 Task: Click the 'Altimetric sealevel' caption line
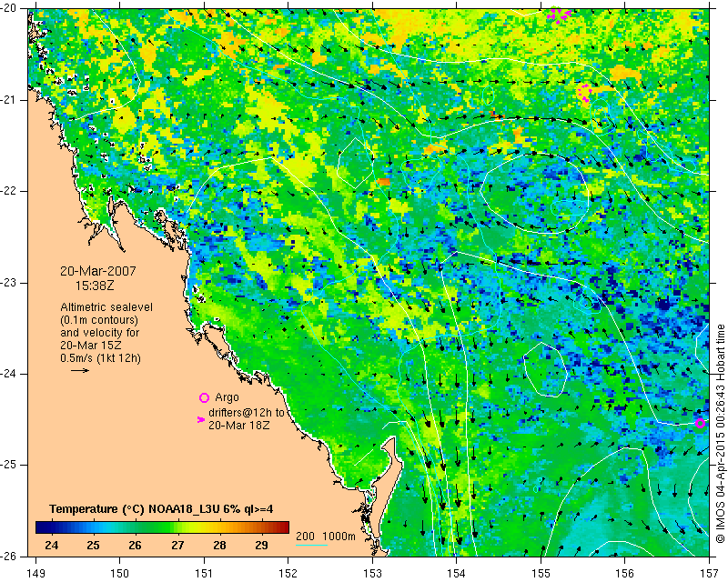tap(106, 307)
